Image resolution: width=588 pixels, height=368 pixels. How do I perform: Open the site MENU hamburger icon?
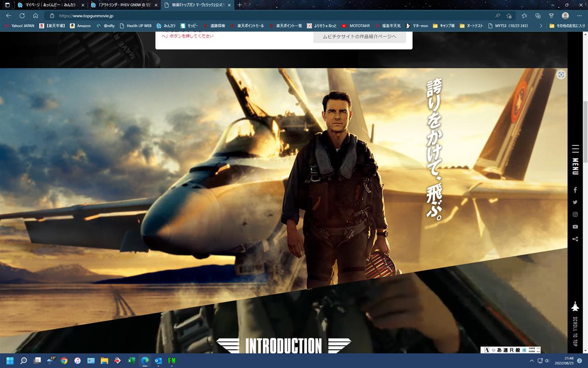575,149
